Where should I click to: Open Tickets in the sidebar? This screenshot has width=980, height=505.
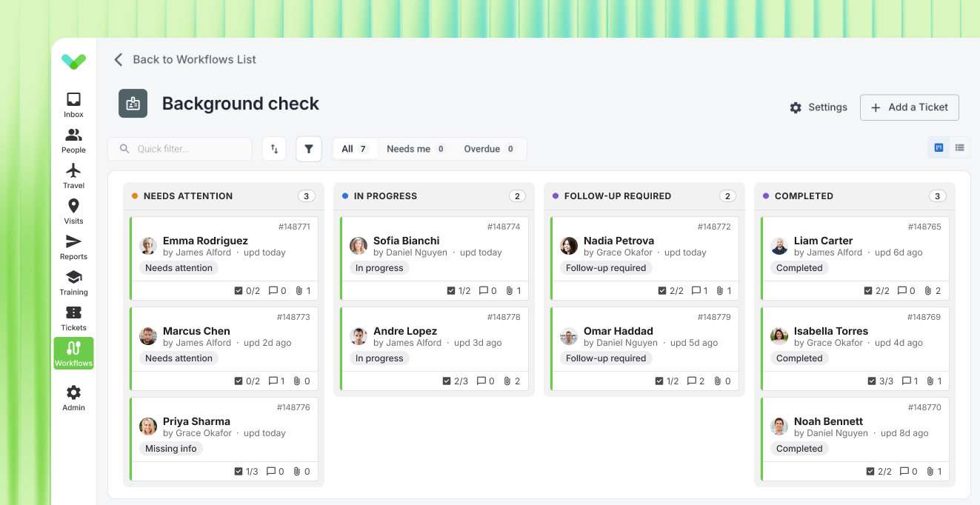pos(73,318)
